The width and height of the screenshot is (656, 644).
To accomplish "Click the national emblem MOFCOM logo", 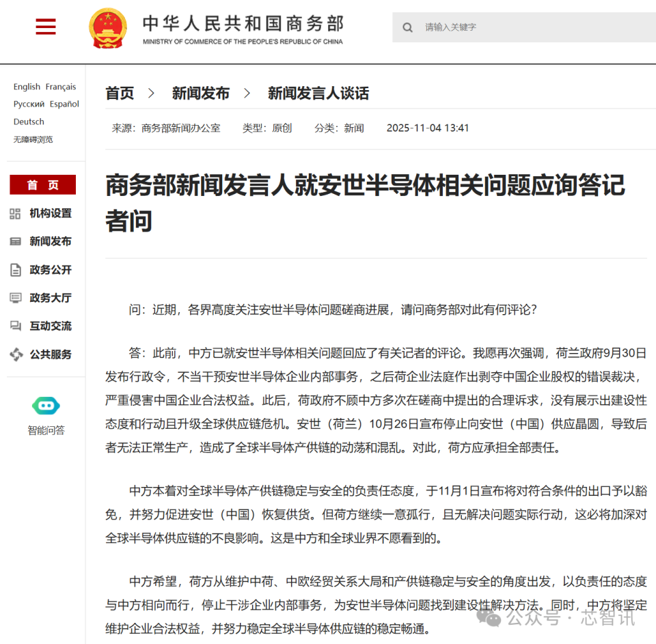I will tap(108, 27).
